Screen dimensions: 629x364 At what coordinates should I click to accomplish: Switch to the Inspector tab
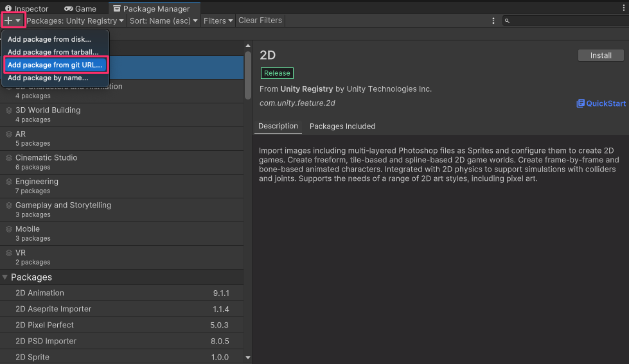pyautogui.click(x=26, y=8)
